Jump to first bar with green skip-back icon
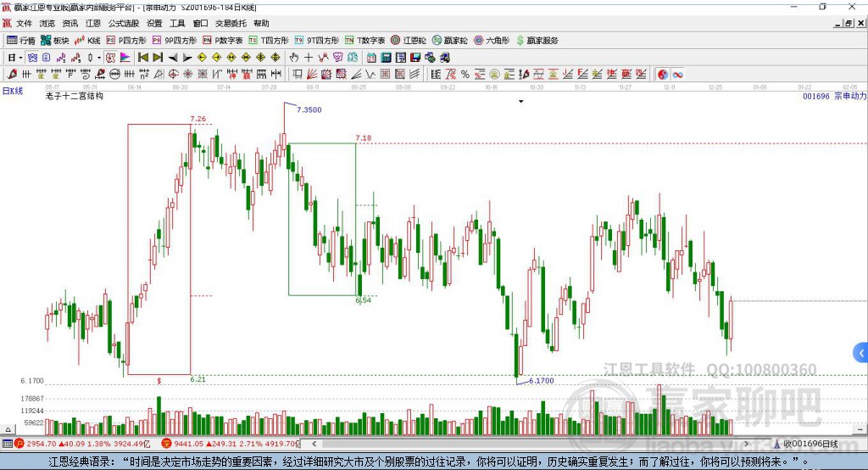The height and width of the screenshot is (470, 868). pos(142,58)
